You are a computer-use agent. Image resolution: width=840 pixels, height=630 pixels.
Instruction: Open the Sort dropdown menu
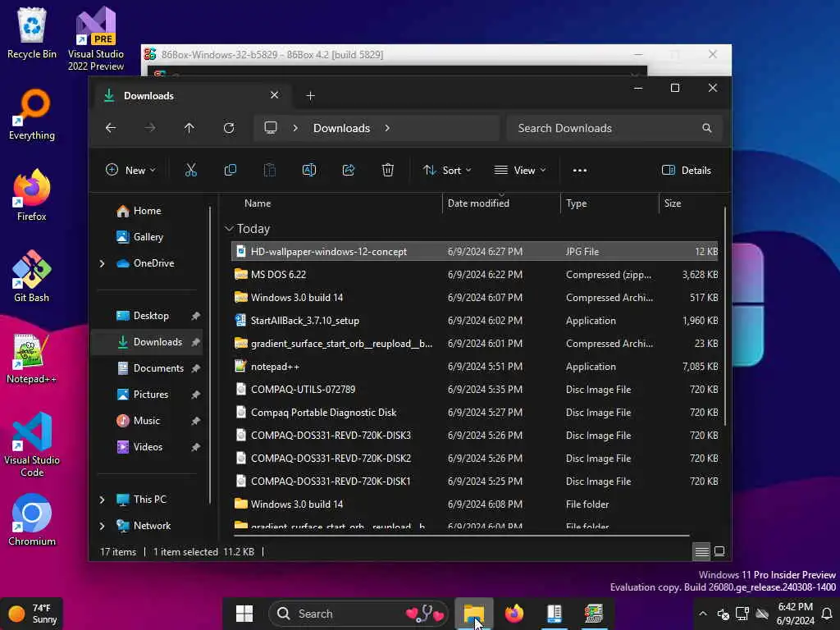(447, 171)
